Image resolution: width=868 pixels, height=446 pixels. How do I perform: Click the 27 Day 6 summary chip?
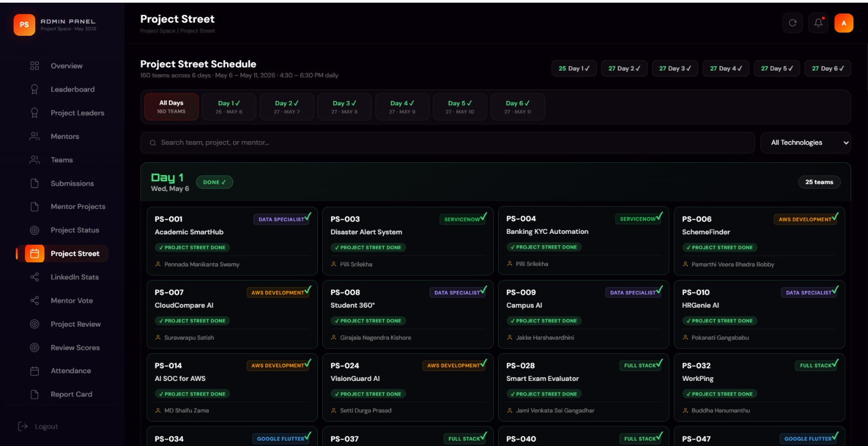(828, 68)
